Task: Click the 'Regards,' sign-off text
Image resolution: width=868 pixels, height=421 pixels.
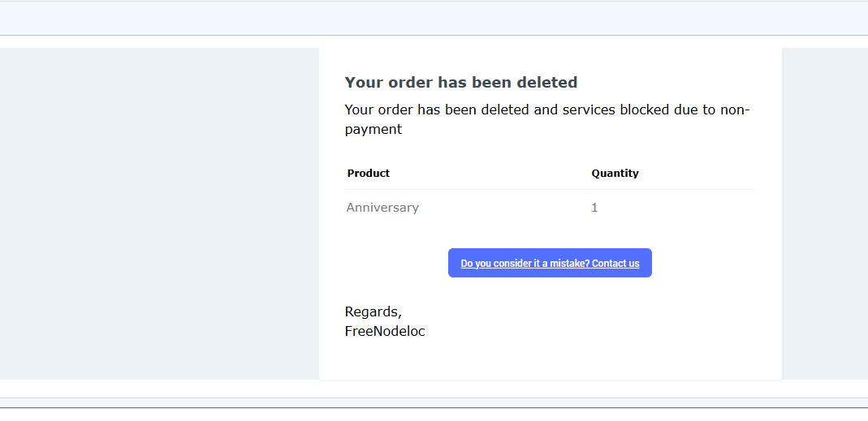Action: (x=374, y=312)
